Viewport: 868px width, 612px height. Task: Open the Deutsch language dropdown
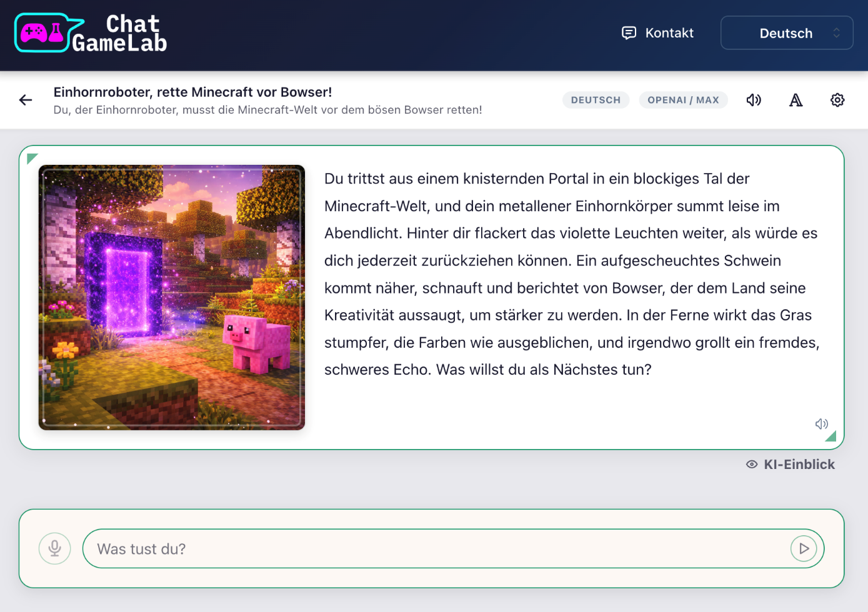(x=787, y=32)
